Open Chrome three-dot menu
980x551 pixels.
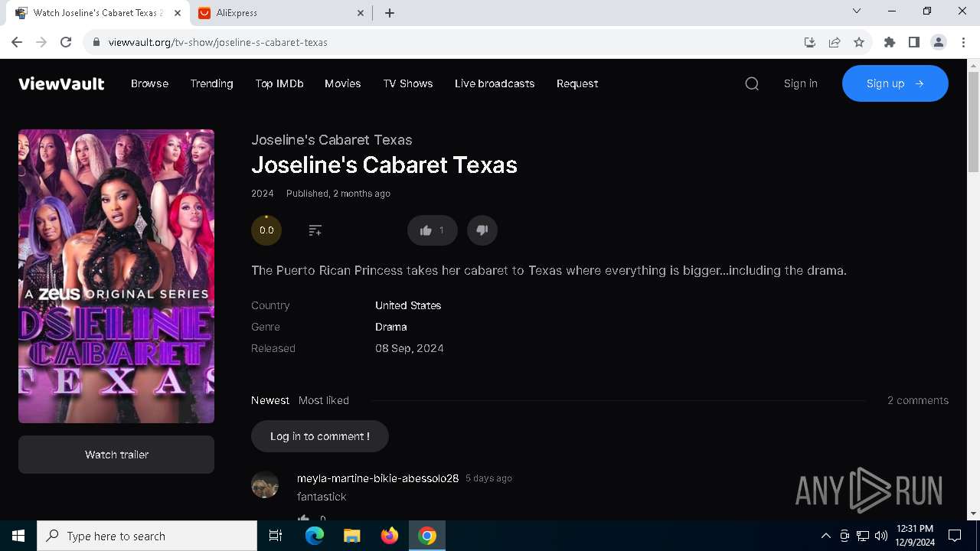pos(964,42)
